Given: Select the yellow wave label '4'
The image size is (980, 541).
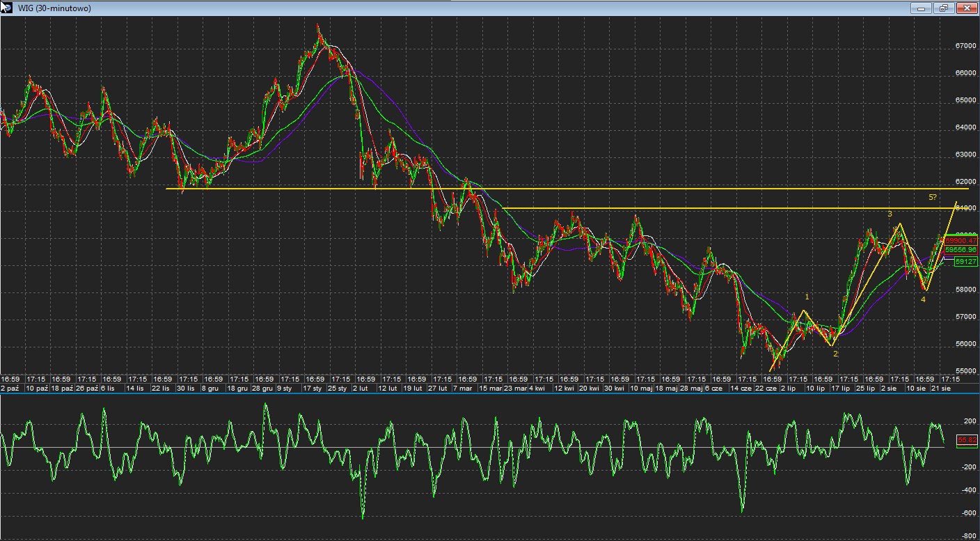Looking at the screenshot, I should 923,299.
